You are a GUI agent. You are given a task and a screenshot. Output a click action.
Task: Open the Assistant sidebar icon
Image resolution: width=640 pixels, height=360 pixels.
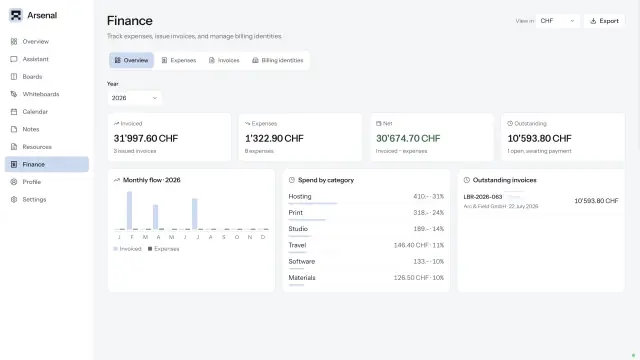click(x=14, y=59)
